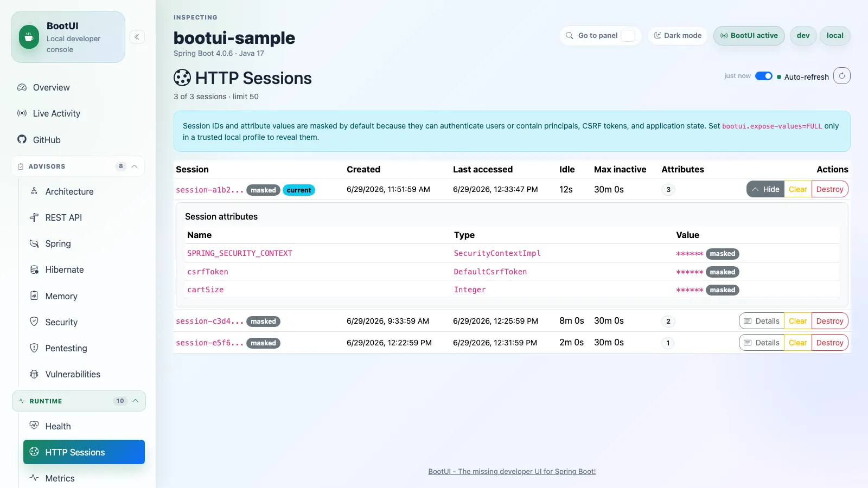
Task: Click the dev profile badge
Action: [803, 36]
